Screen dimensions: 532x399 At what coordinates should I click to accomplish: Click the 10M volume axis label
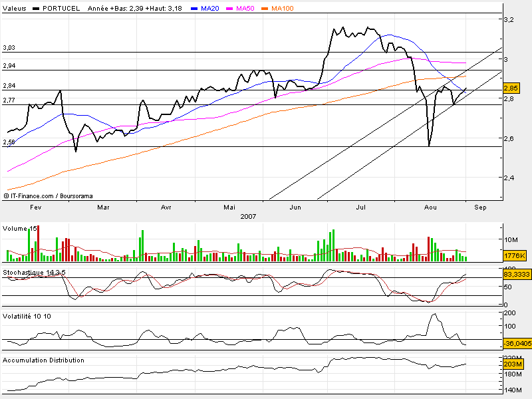[x=511, y=240]
